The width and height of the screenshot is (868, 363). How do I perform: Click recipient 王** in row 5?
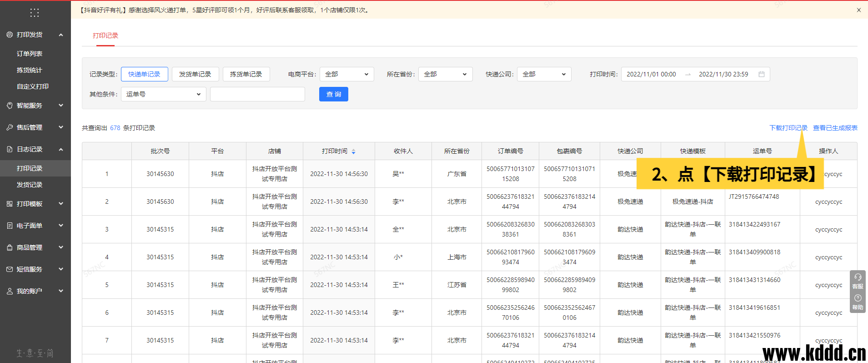(398, 285)
